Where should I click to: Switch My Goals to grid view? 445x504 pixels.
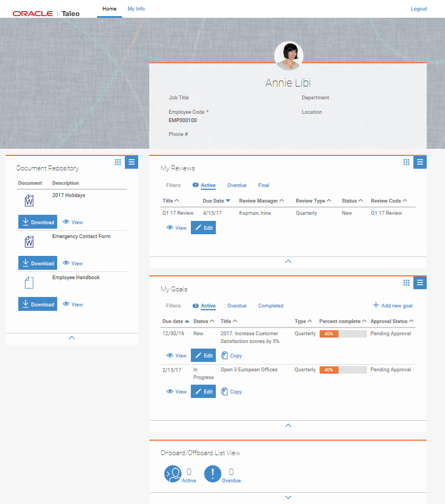click(x=407, y=283)
